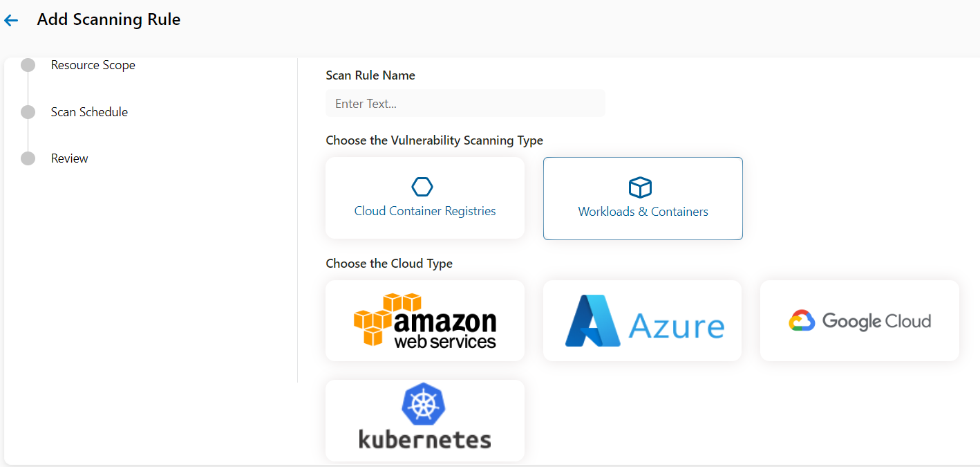Navigate to the Review step
This screenshot has height=467, width=980.
[69, 158]
